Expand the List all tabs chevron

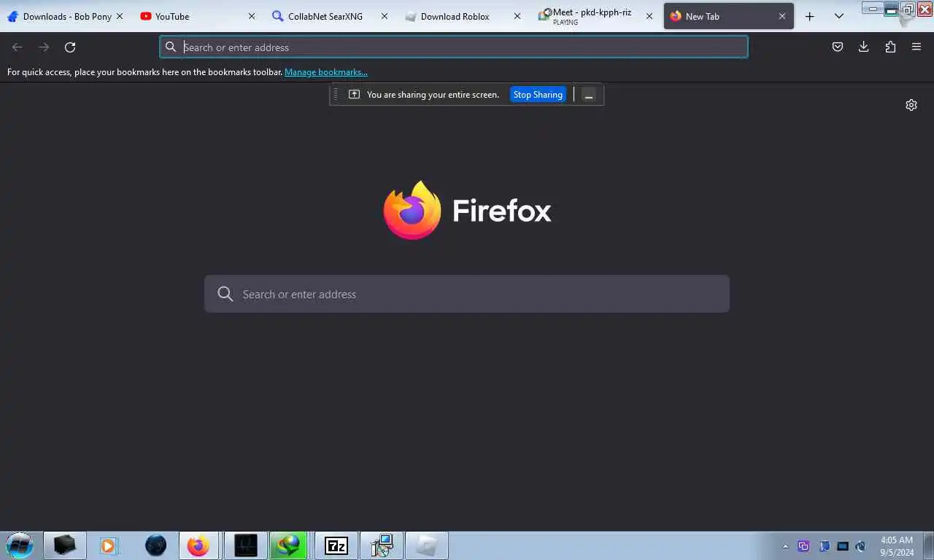[839, 16]
